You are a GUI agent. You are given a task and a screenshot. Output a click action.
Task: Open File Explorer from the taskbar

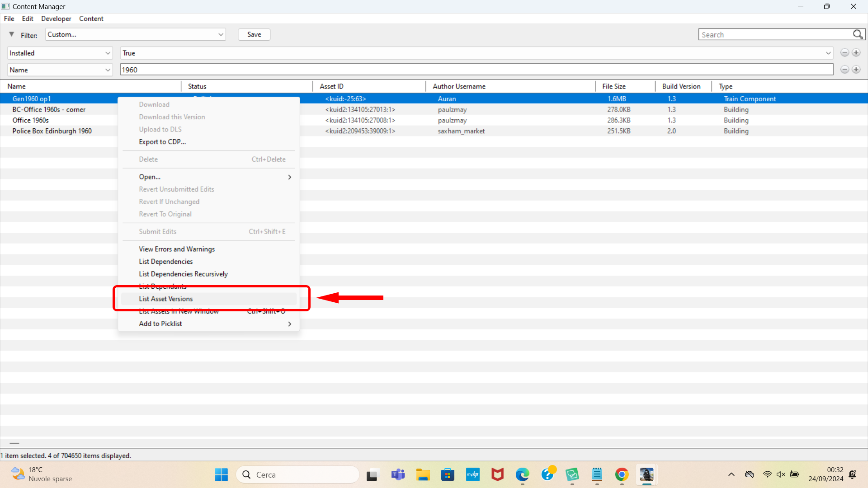(x=423, y=474)
